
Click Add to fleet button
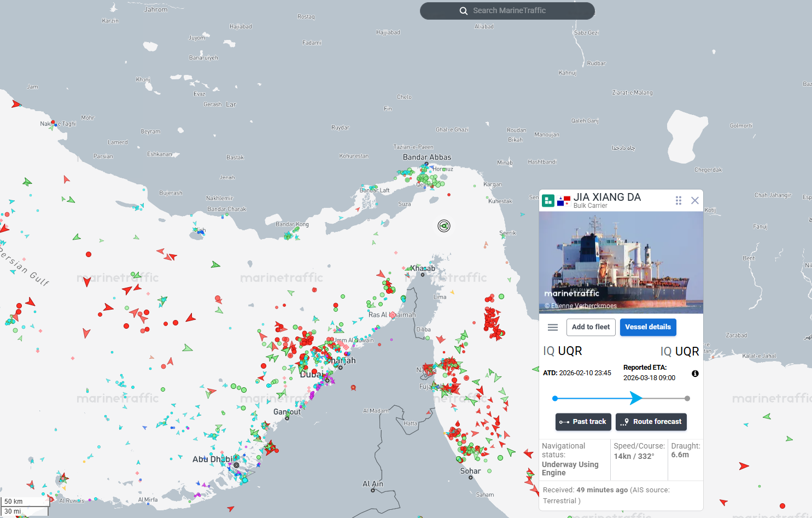[x=591, y=327]
